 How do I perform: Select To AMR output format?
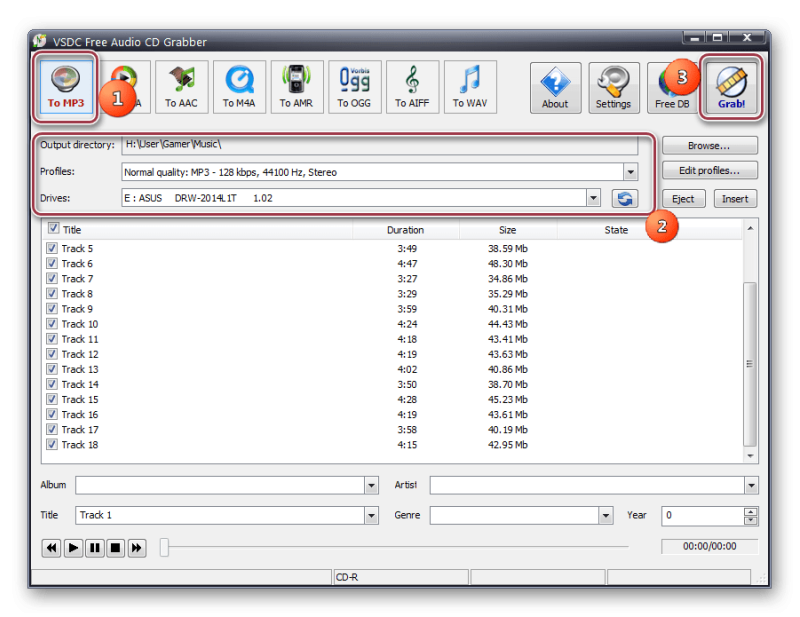[296, 87]
